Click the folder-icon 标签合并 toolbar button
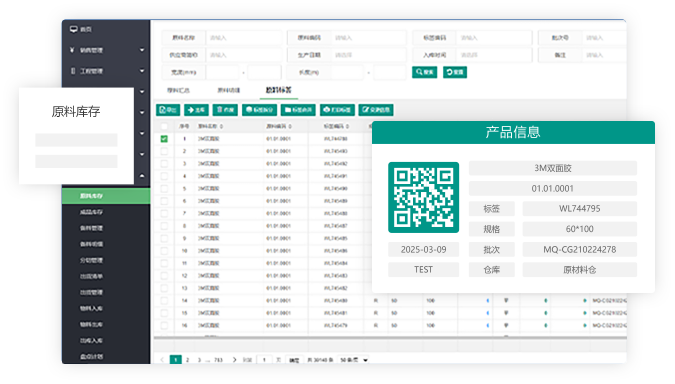 298,110
